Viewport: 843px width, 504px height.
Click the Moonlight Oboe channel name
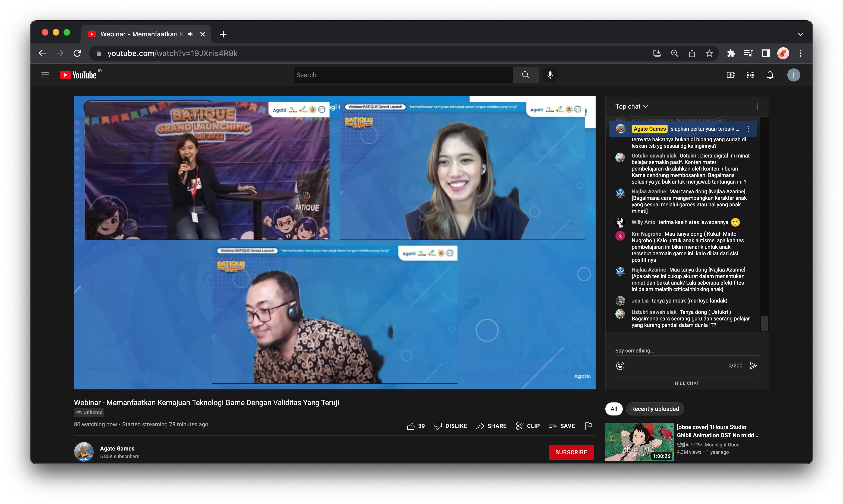tap(707, 445)
